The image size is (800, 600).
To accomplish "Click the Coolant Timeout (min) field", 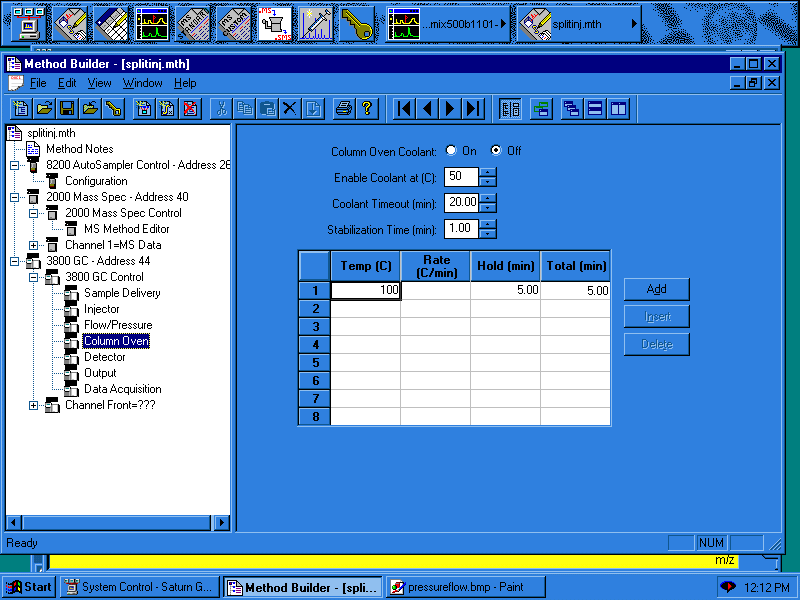I will coord(462,203).
